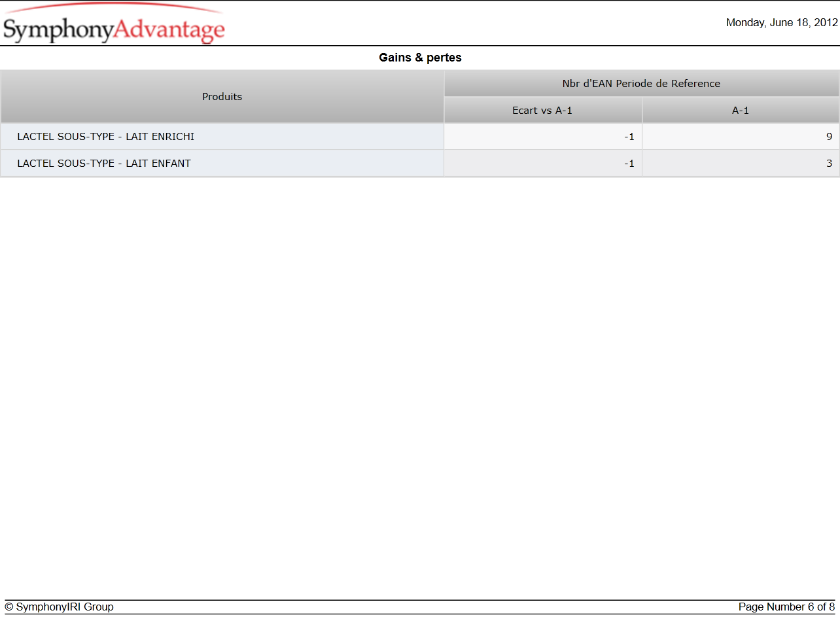
Task: Click the Nbr d'EAN Periode de Reference header
Action: tap(641, 84)
